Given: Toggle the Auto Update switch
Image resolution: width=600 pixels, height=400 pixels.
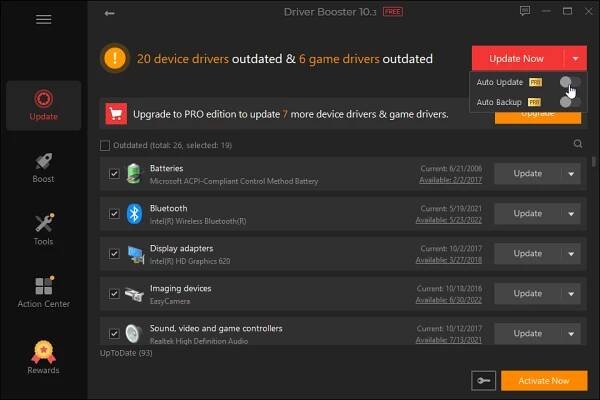Looking at the screenshot, I should [570, 83].
